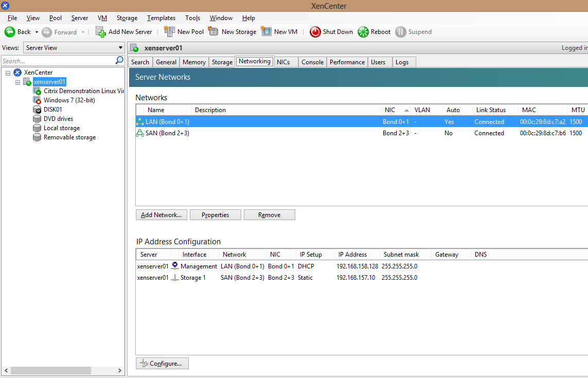This screenshot has width=588, height=378.
Task: Click the green Reboot icon
Action: point(363,32)
